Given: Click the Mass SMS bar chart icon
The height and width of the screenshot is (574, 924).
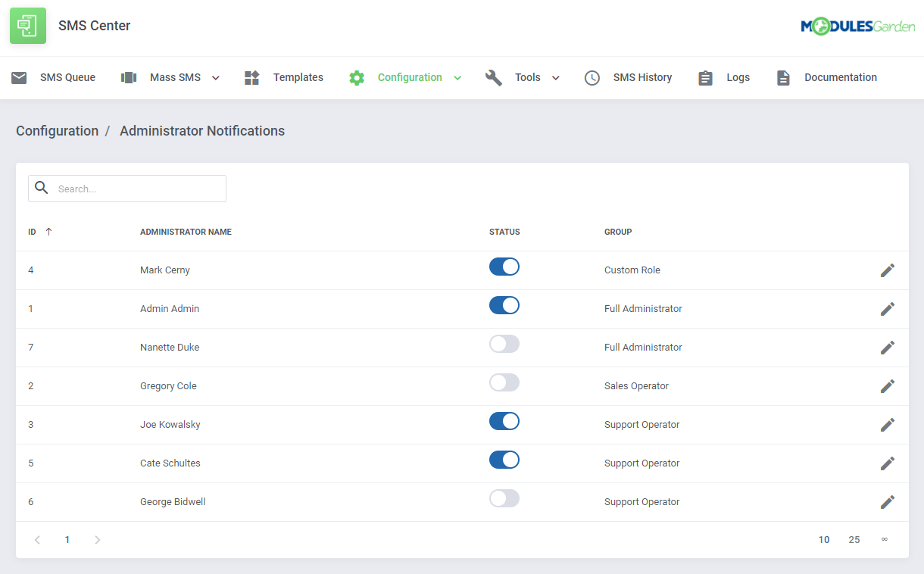Looking at the screenshot, I should tap(128, 76).
